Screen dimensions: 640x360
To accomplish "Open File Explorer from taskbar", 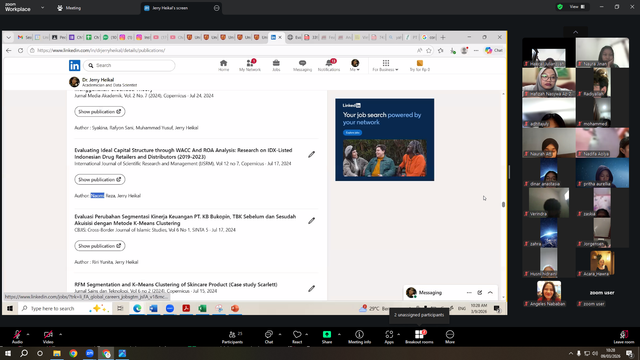I will coord(57,353).
